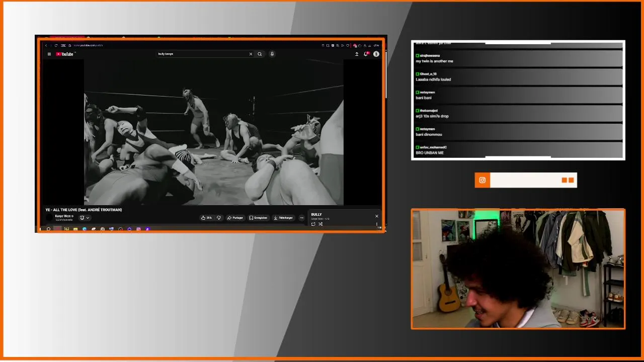Reload the browser page
The image size is (644, 362).
(56, 45)
